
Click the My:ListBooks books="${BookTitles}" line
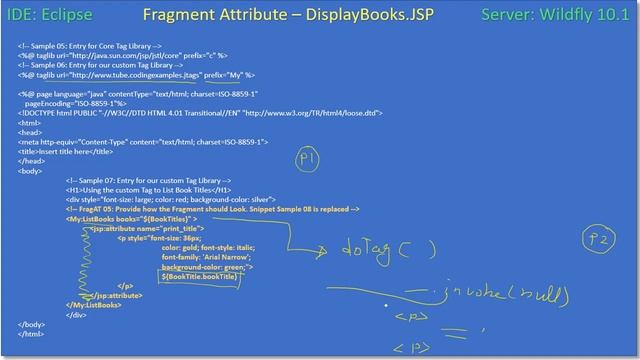[x=131, y=219]
